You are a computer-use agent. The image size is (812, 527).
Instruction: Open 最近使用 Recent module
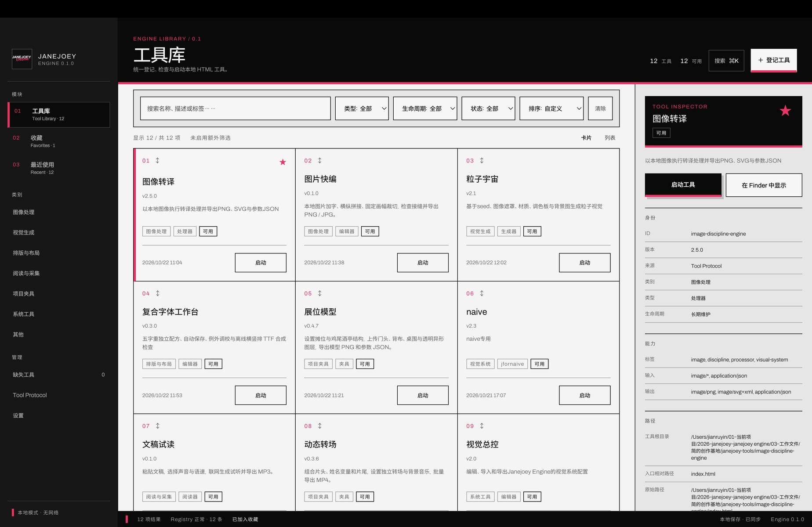pyautogui.click(x=59, y=168)
